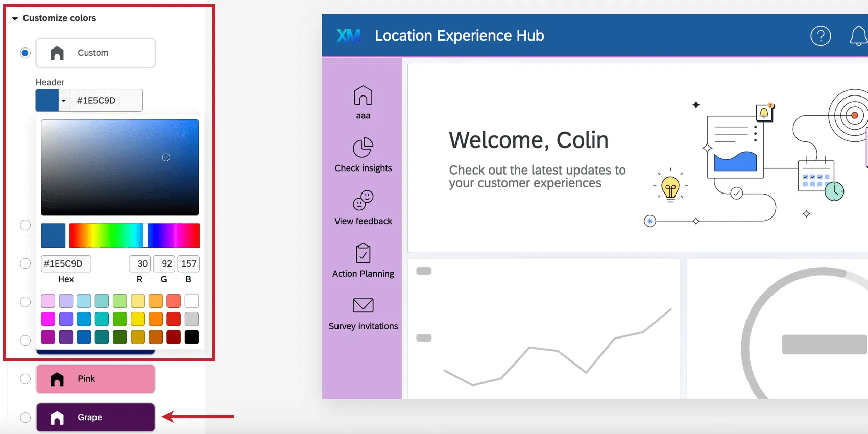868x434 pixels.
Task: Collapse the Customize colors section
Action: (x=15, y=18)
